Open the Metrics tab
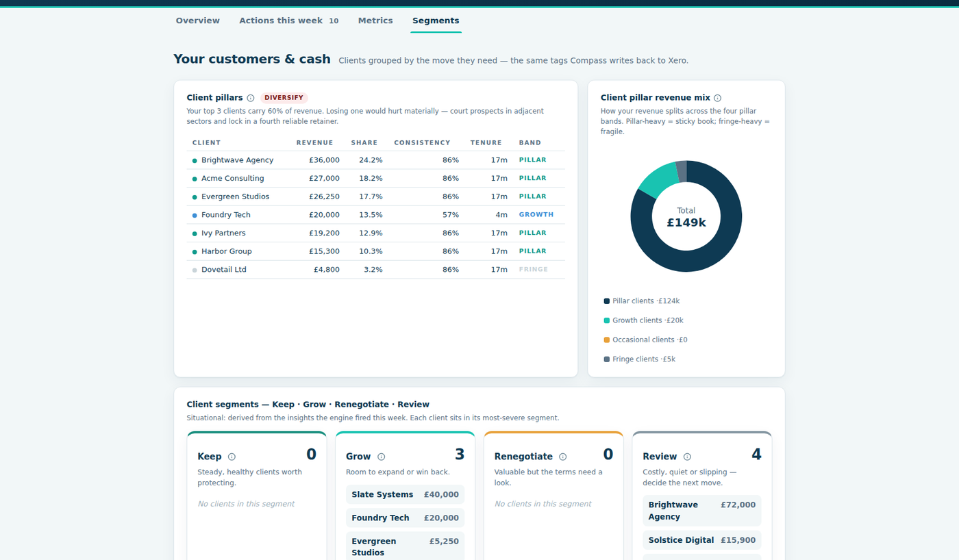Image resolution: width=959 pixels, height=560 pixels. (375, 21)
